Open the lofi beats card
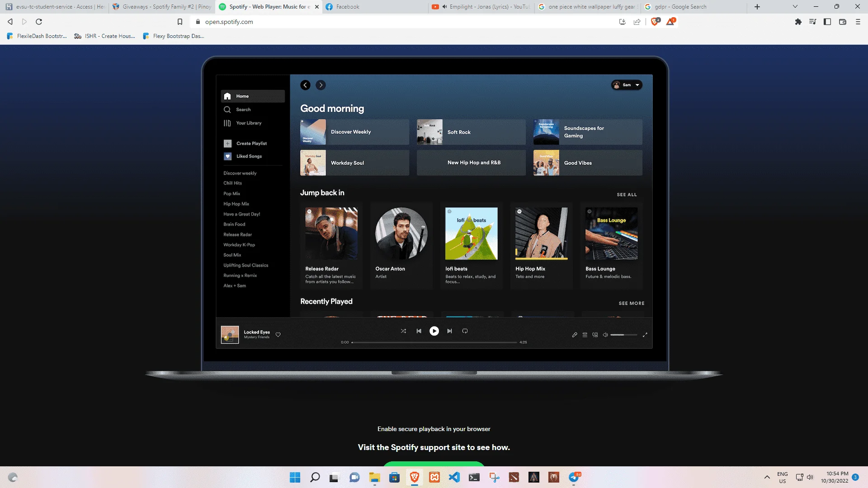 pyautogui.click(x=472, y=246)
